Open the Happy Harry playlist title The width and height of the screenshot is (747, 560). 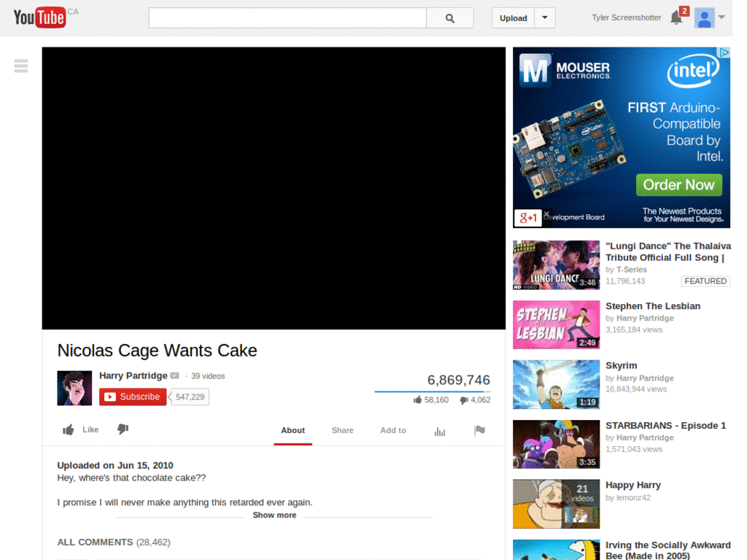point(632,485)
